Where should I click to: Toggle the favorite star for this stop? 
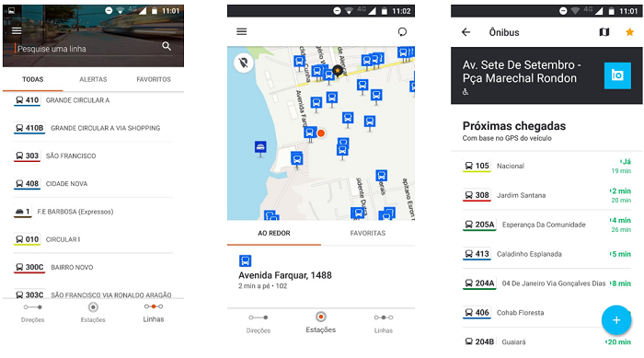629,32
